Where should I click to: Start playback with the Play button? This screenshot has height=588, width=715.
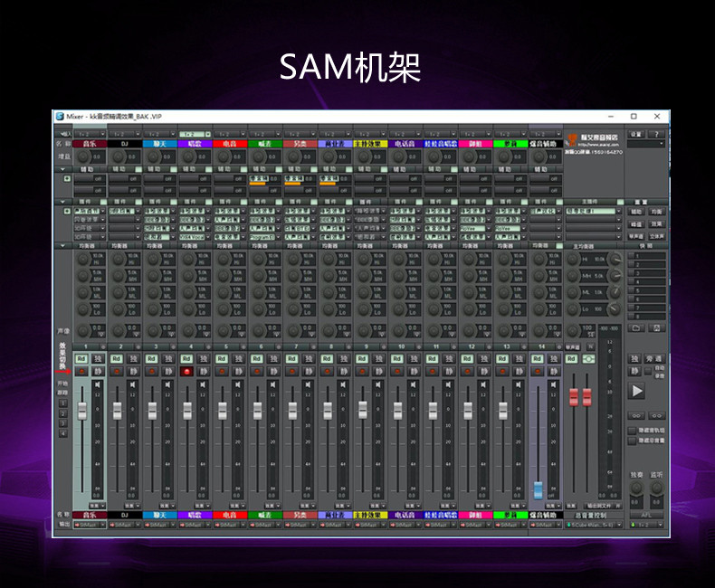[x=636, y=391]
